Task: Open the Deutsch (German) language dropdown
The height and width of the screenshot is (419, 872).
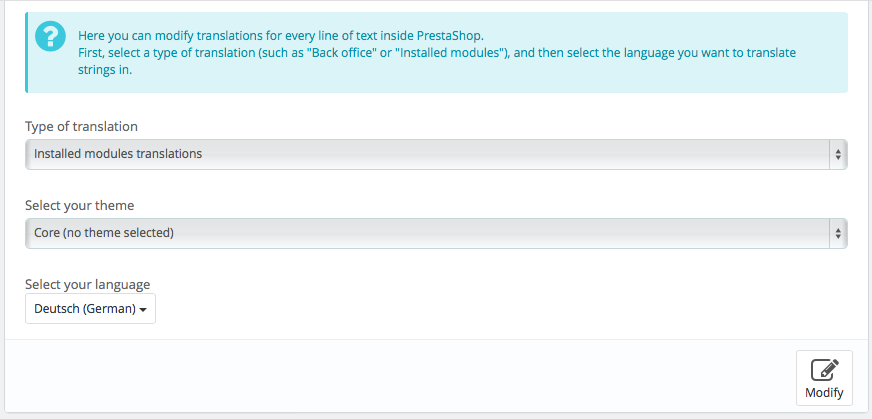Action: coord(90,309)
